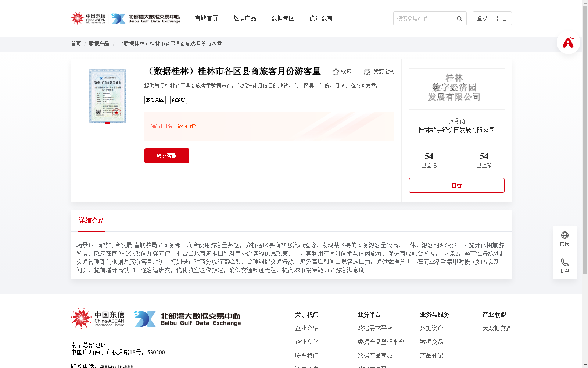Click the footer Beibu Gulf Data Exchange logo
This screenshot has height=368, width=588.
tap(187, 319)
